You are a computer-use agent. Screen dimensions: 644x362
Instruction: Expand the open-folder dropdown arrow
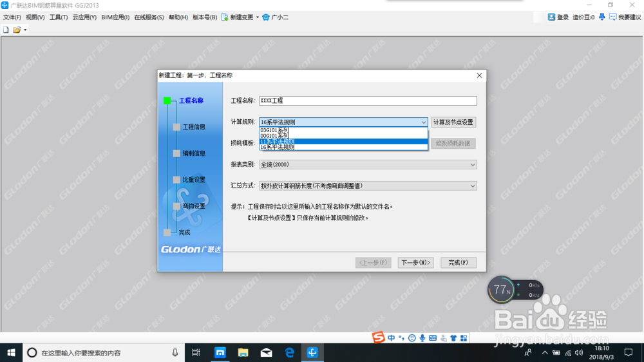click(x=25, y=30)
